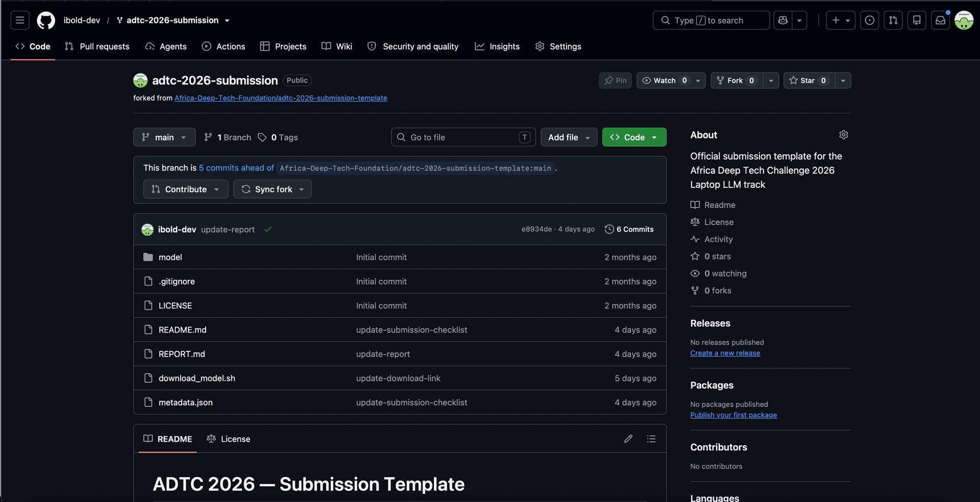Open the 0 watching link in About
This screenshot has height=502, width=980.
(x=719, y=273)
